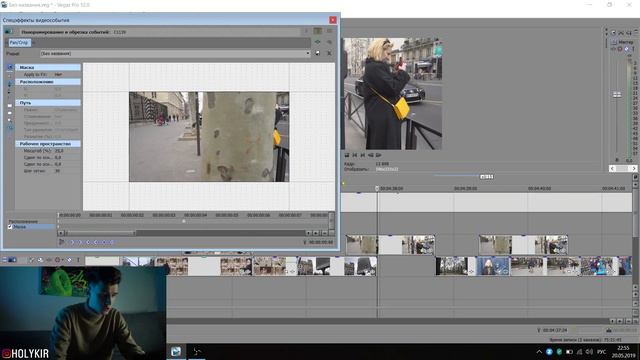The image size is (640, 360).
Task: Click the main timeline playhead cursor marker
Action: (x=377, y=188)
